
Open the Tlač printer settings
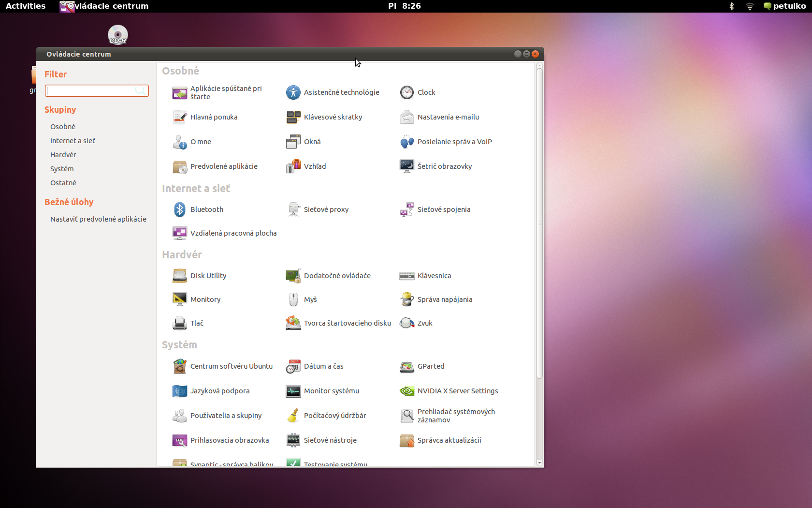[180, 323]
